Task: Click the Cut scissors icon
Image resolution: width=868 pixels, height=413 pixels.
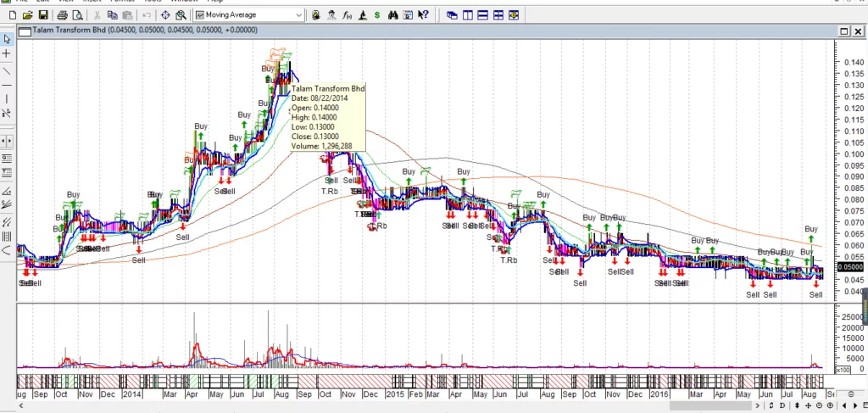Action: [97, 15]
